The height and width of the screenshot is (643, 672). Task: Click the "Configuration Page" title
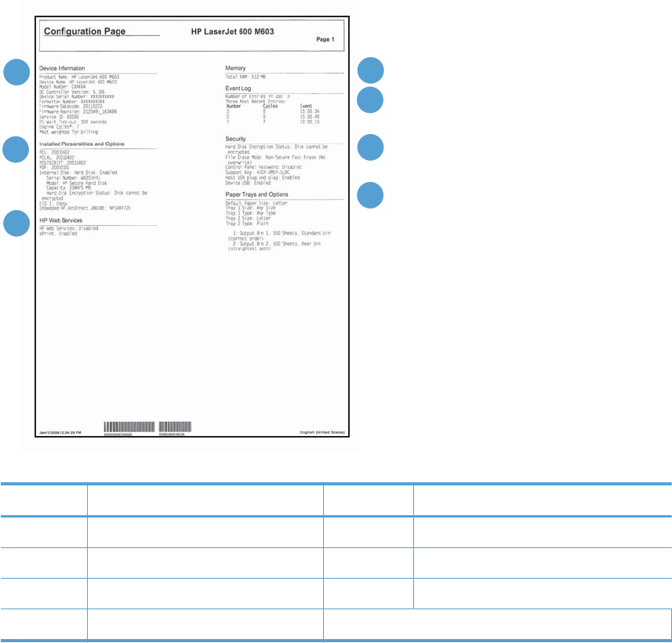(x=85, y=31)
